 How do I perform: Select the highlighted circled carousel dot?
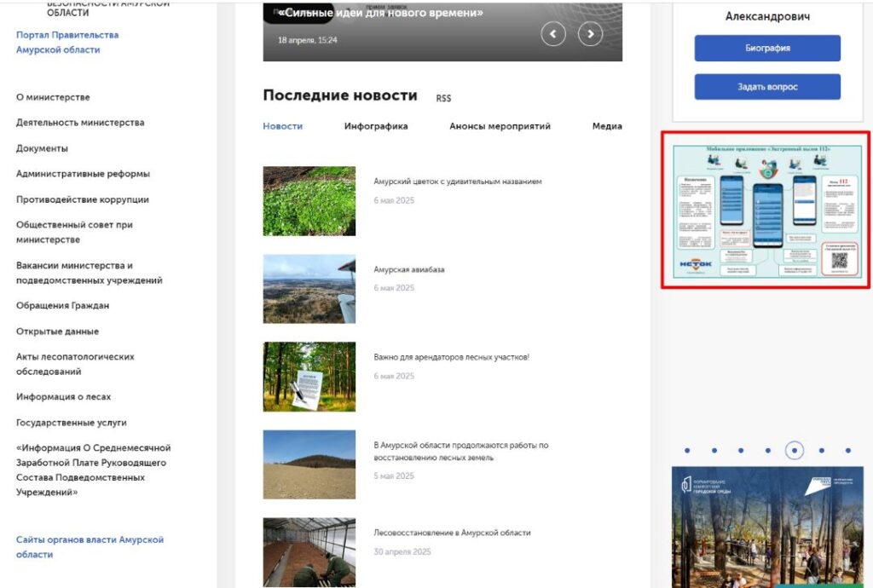tap(795, 451)
